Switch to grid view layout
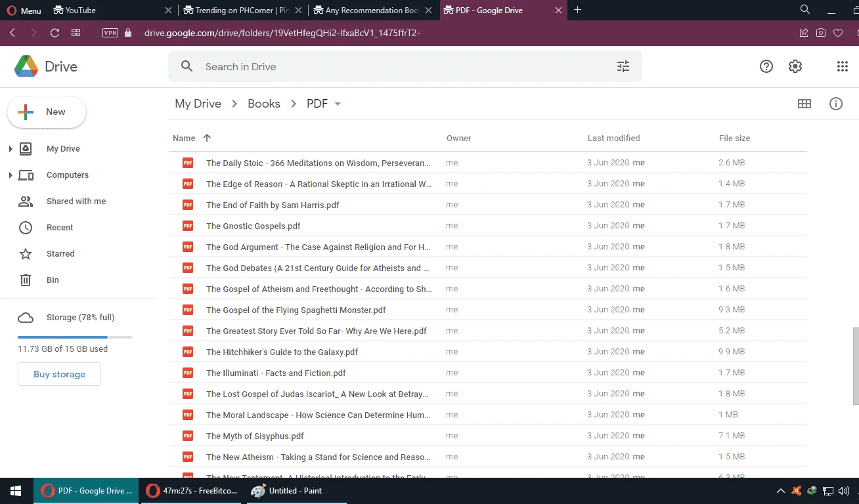859x504 pixels. (804, 104)
